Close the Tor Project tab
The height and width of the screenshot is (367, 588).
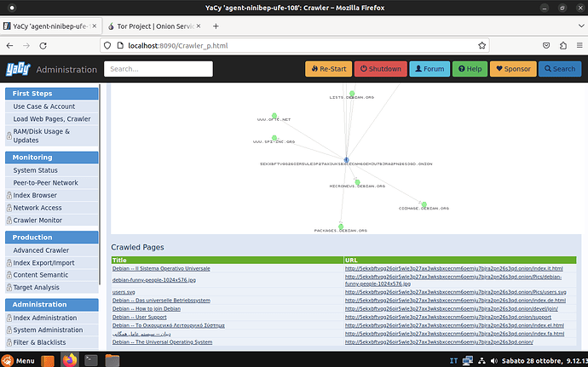199,26
